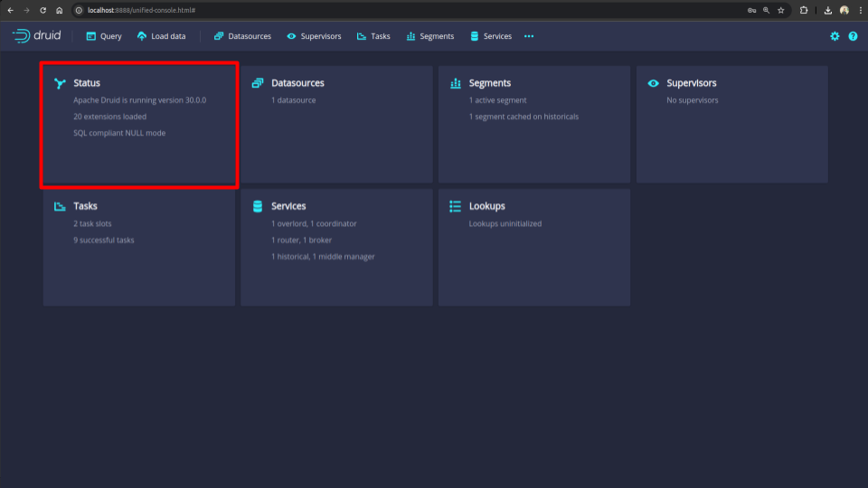868x488 pixels.
Task: Open the Status card
Action: (139, 126)
